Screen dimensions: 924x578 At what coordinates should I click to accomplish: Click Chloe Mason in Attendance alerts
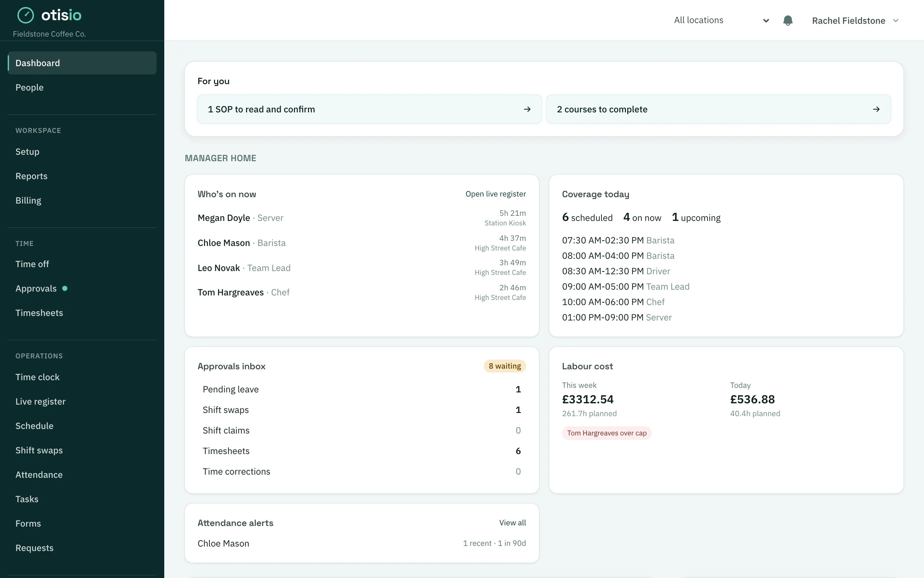tap(223, 544)
